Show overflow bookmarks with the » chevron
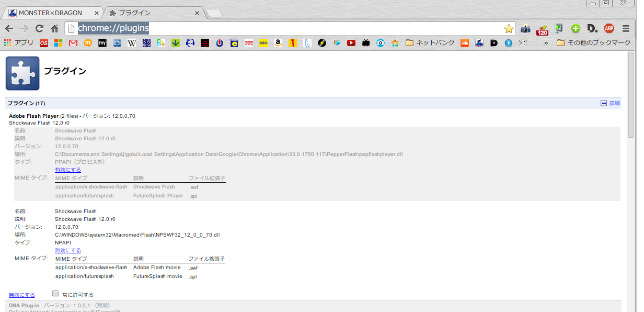The height and width of the screenshot is (312, 644). coord(546,43)
